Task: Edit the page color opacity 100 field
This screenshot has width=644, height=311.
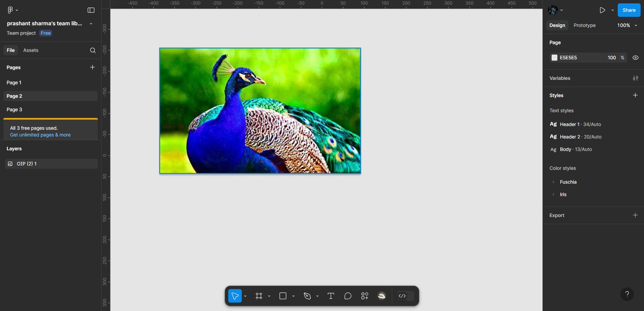Action: coord(612,58)
